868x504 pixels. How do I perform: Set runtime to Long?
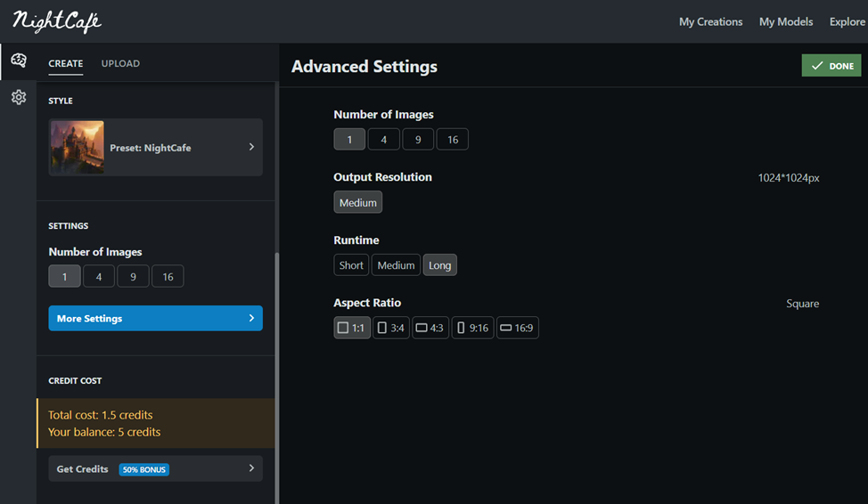pos(439,265)
